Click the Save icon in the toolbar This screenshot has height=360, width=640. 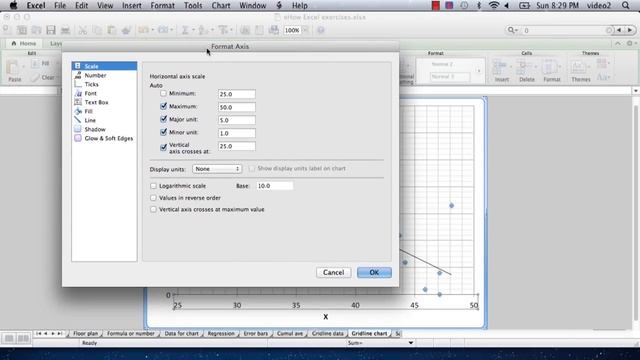(51, 30)
